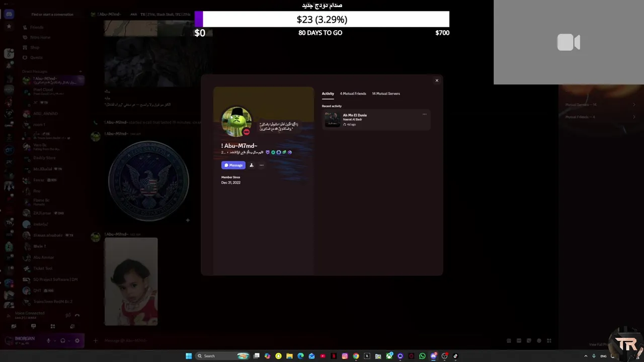Select the Abu Ammar direct message
Image resolution: width=644 pixels, height=362 pixels.
(52, 257)
